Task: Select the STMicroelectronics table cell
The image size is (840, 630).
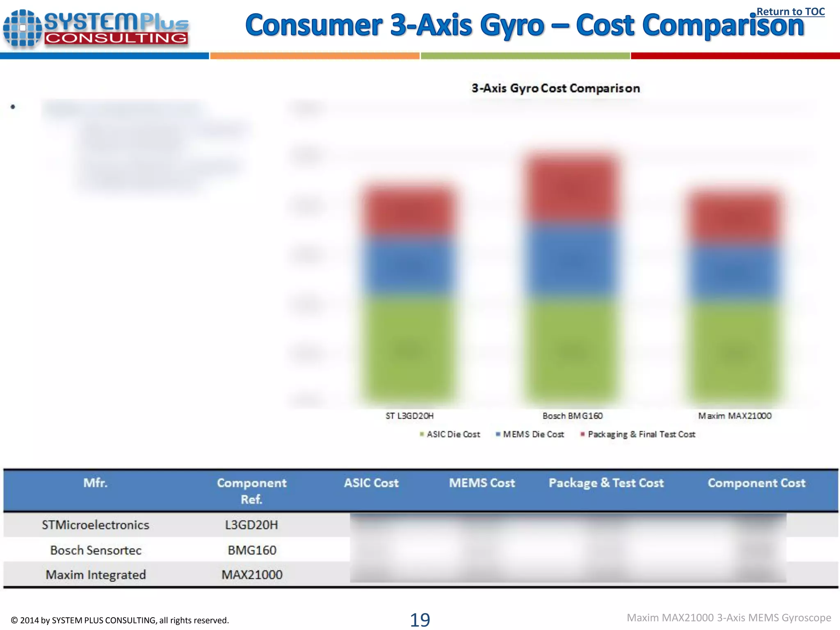Action: coord(96,525)
